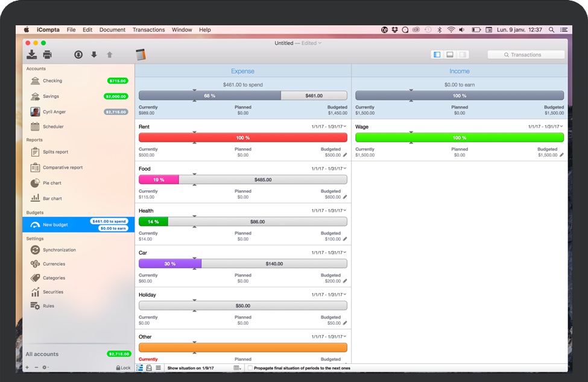Toggle the left sidebar panel view
Image resolution: width=588 pixels, height=382 pixels.
coord(437,55)
